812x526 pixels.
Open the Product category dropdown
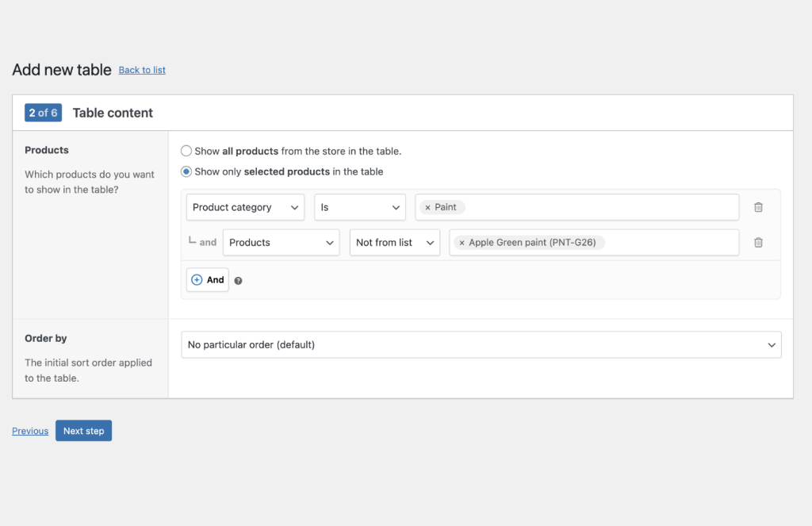245,206
